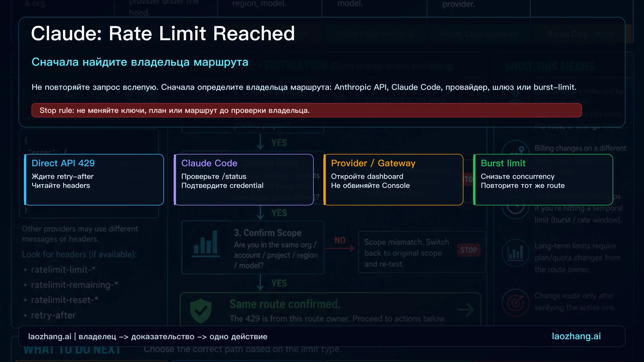Click 'Other providers may use different' text

80,229
